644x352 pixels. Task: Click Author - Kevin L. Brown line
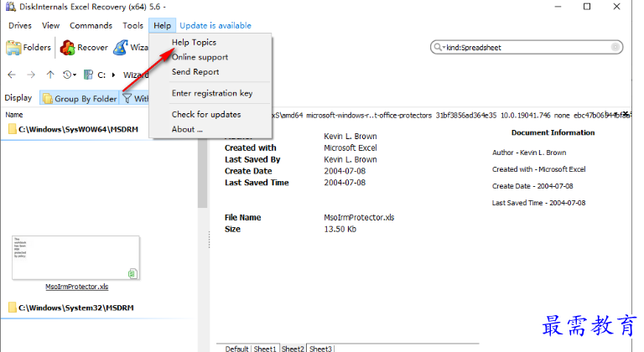click(x=529, y=153)
